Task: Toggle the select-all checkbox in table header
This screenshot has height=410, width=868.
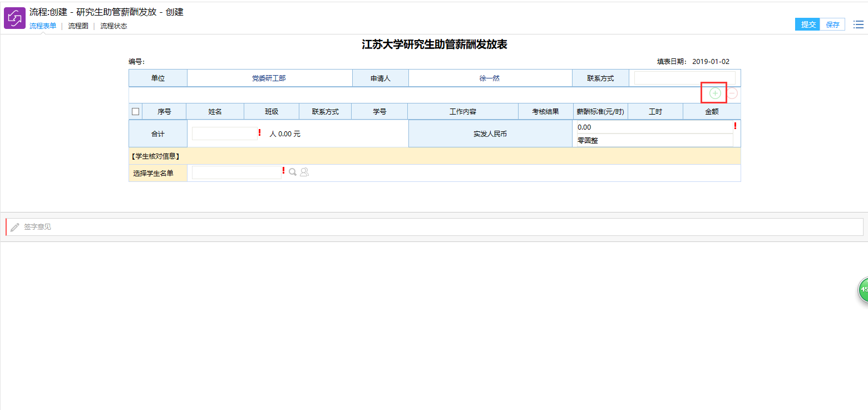Action: 135,111
